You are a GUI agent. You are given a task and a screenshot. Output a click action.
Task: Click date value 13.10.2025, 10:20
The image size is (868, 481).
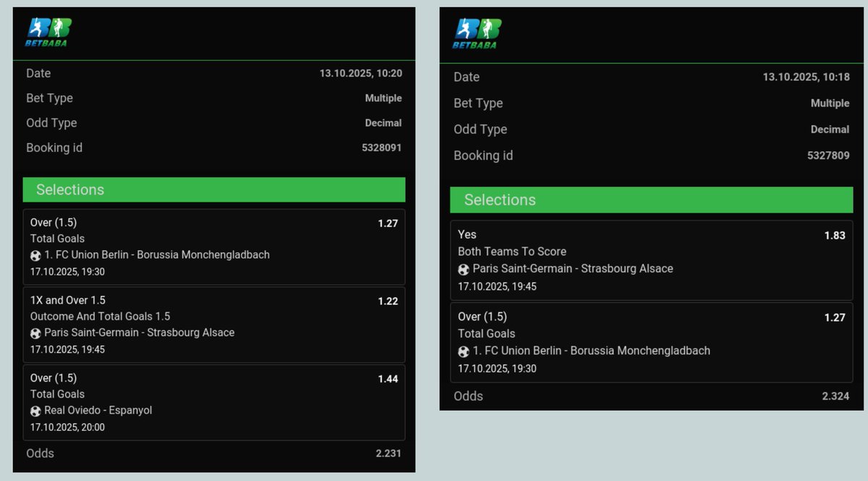[x=361, y=73]
